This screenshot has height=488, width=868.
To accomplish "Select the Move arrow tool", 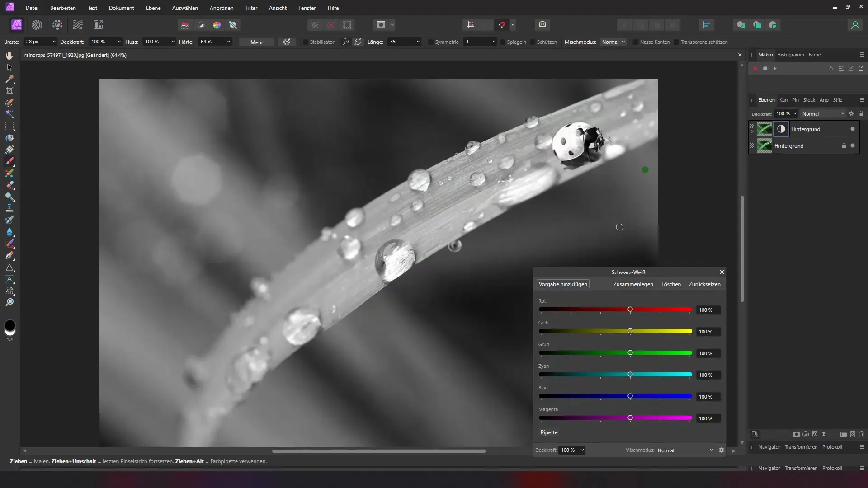I will pyautogui.click(x=9, y=67).
